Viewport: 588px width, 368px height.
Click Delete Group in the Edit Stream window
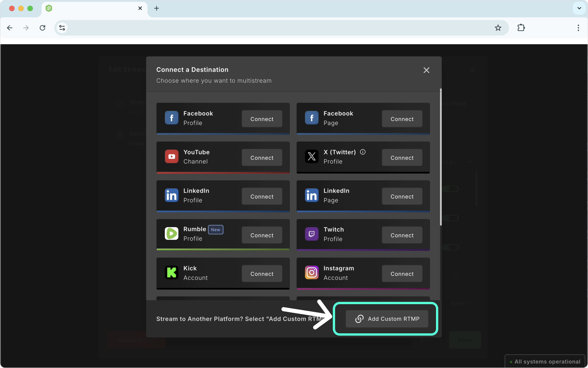tap(136, 340)
